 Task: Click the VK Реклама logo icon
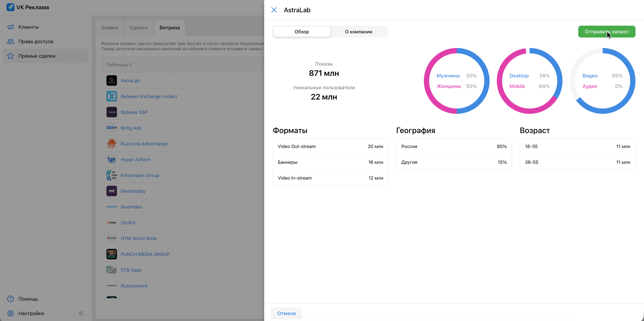click(x=10, y=7)
